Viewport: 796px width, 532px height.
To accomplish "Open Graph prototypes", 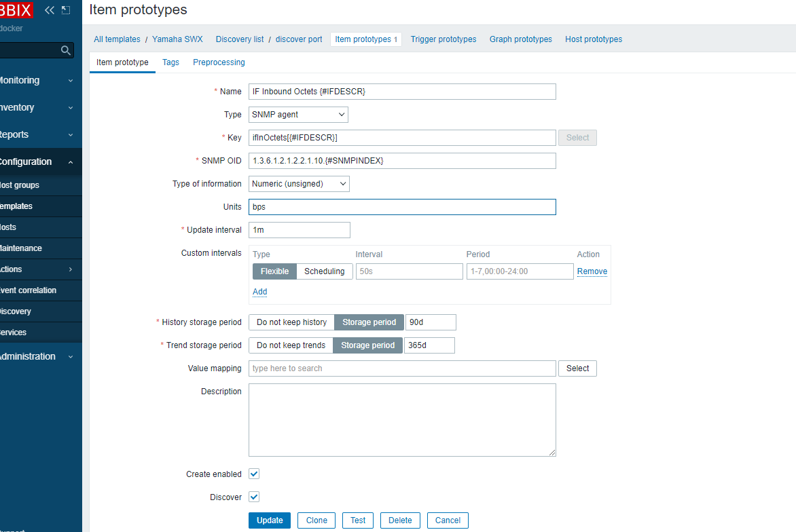I will (520, 39).
